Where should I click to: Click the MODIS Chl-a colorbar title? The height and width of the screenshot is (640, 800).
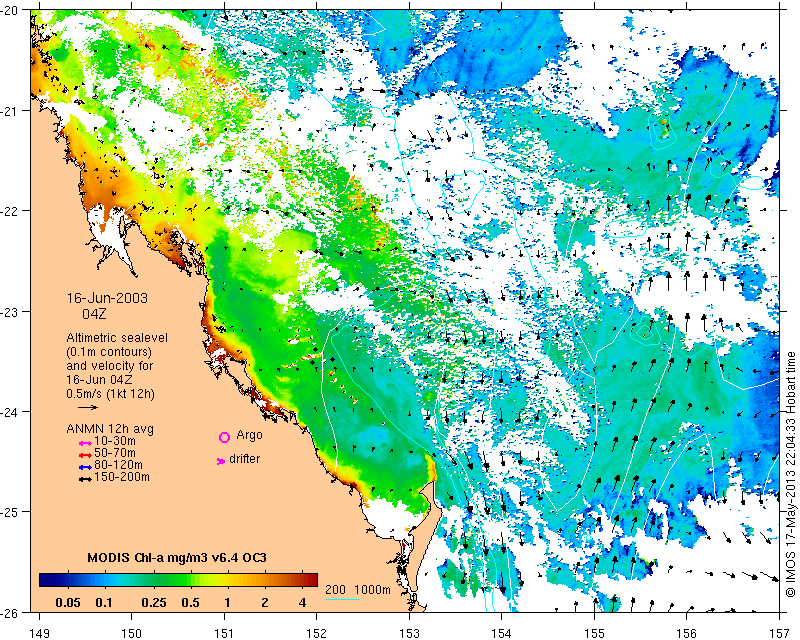coord(177,557)
